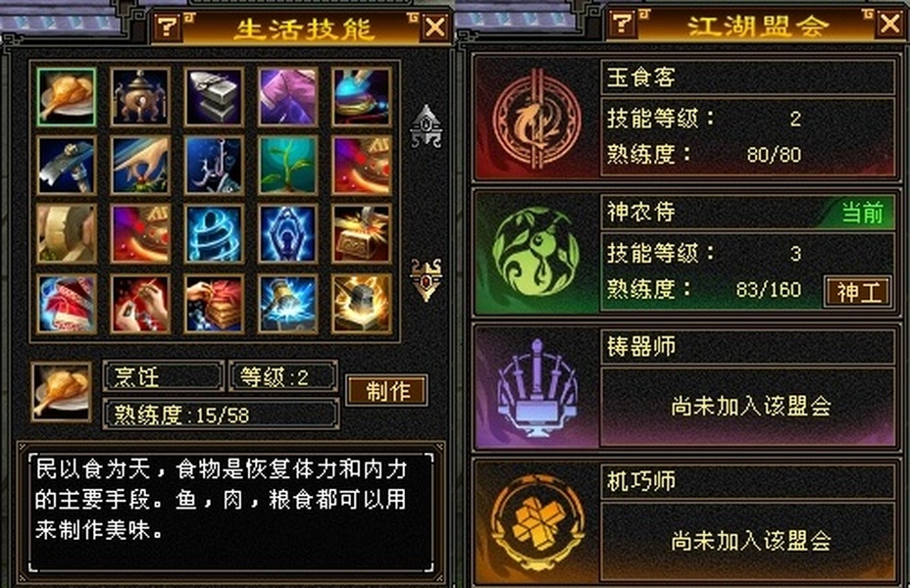The width and height of the screenshot is (910, 588).
Task: Click the skill list scroll up arrow
Action: (427, 125)
